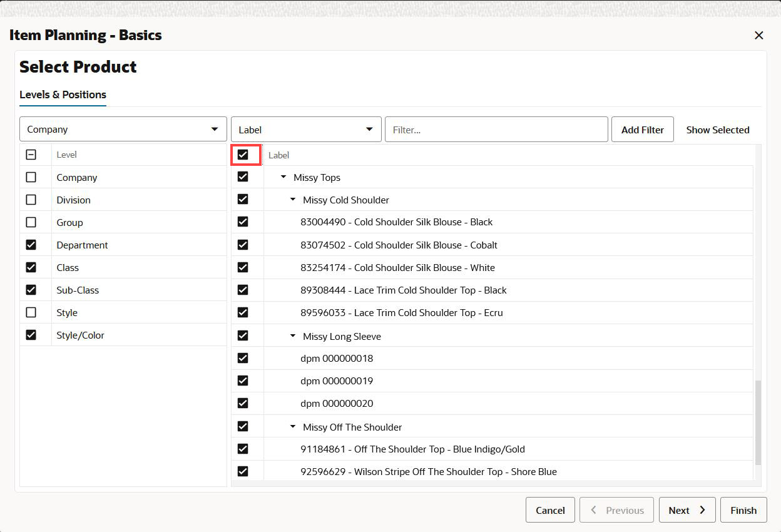The image size is (781, 532).
Task: Check the Group level checkbox
Action: tap(31, 222)
